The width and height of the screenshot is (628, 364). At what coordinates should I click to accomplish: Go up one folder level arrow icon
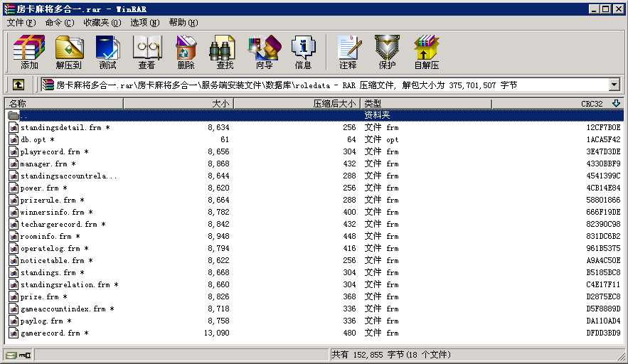click(18, 85)
